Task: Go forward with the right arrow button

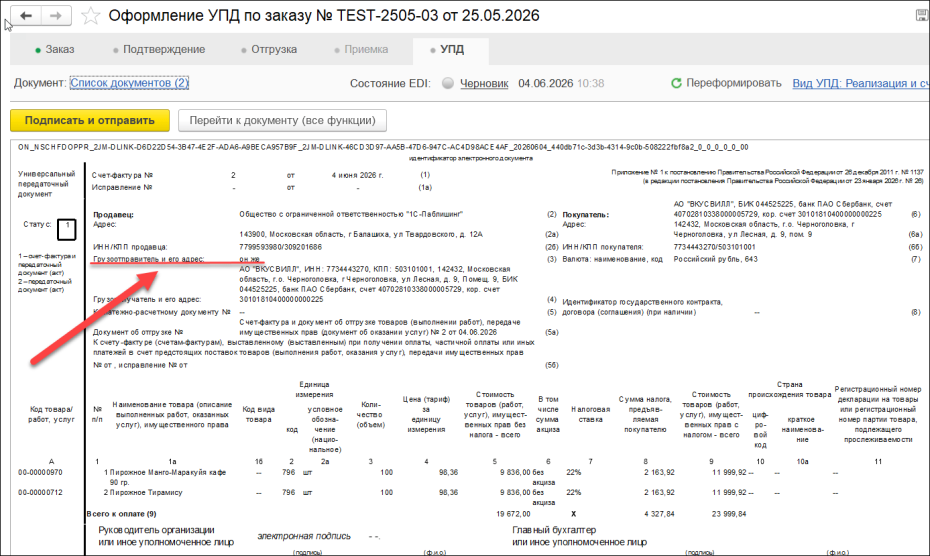Action: pos(56,15)
